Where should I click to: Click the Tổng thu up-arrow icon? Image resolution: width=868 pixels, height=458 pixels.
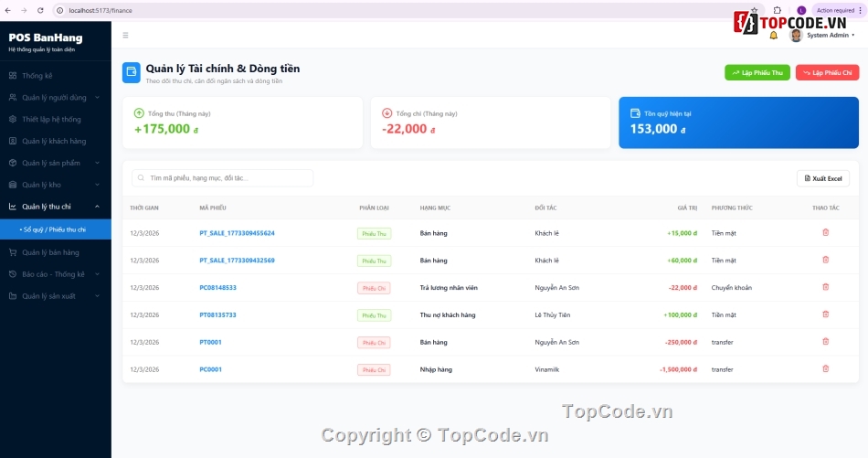click(139, 113)
